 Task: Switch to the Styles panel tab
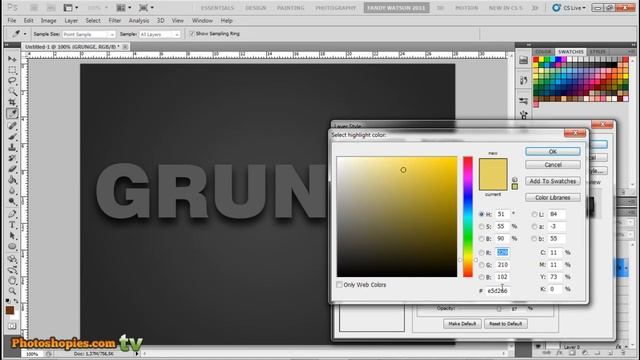pos(598,52)
